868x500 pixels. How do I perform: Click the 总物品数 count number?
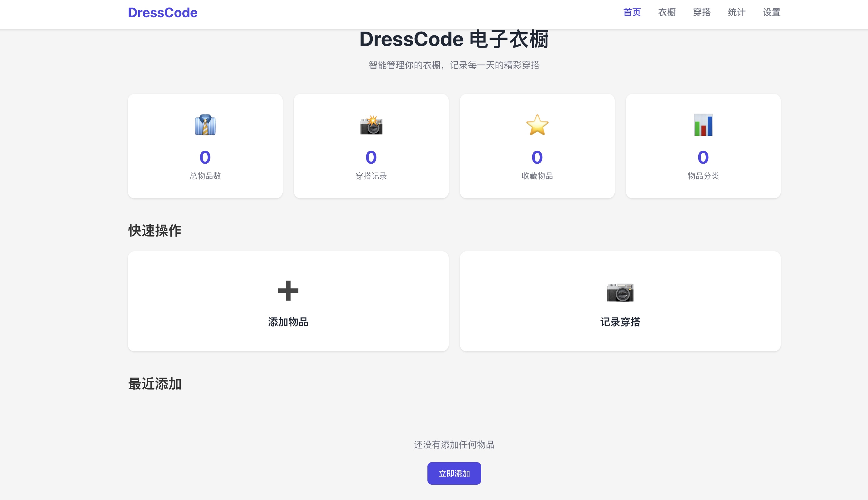(x=205, y=157)
